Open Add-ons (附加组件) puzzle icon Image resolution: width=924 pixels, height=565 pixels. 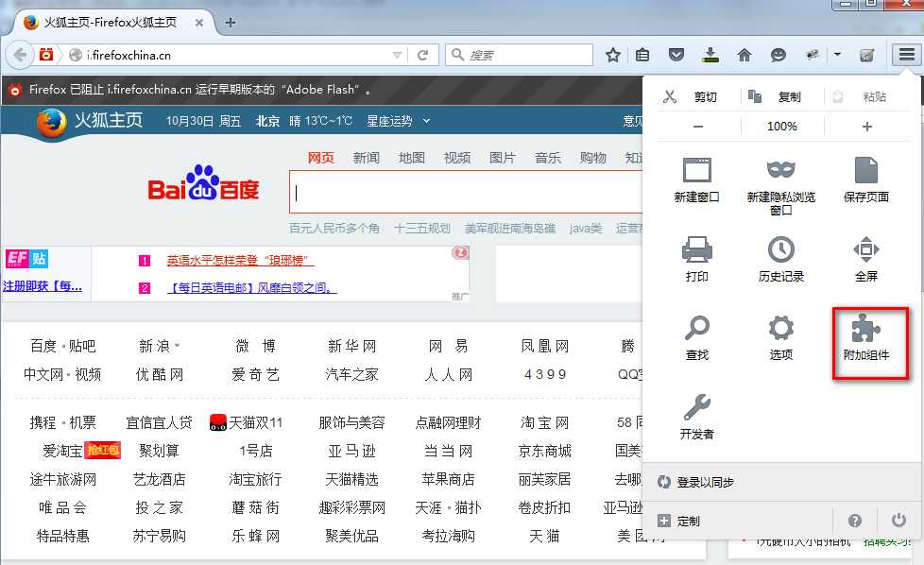point(865,337)
